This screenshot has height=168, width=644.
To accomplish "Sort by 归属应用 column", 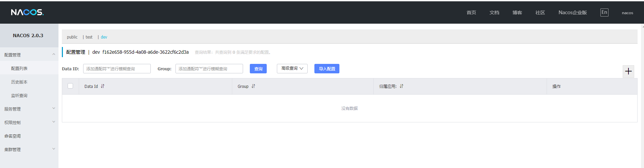I will tap(401, 86).
